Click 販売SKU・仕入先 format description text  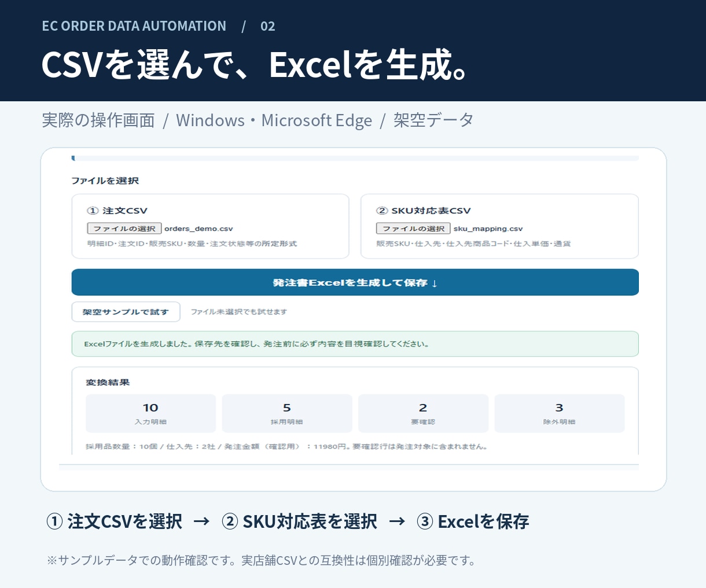point(473,244)
